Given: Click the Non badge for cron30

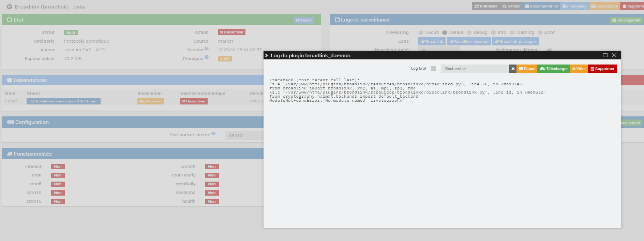Looking at the screenshot, I should (212, 167).
